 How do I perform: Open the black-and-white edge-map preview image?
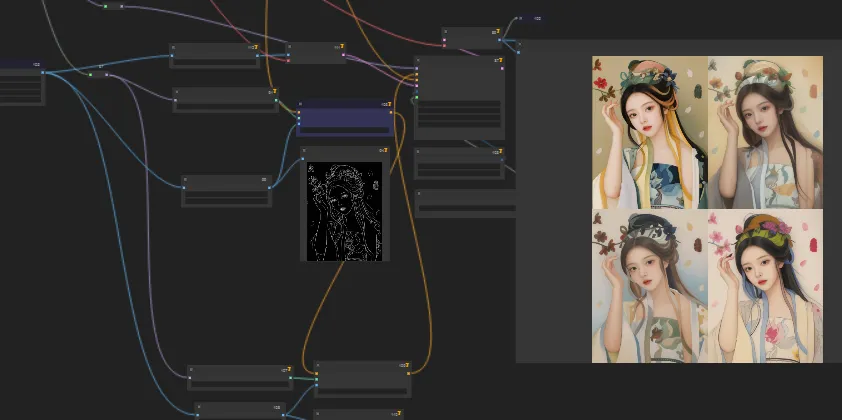[344, 212]
